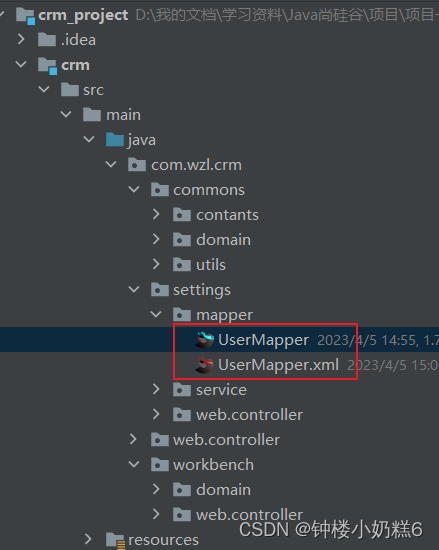Click the blue MyBatis bird icon of UserMapper
Viewport: 439px width, 550px height.
click(x=204, y=340)
